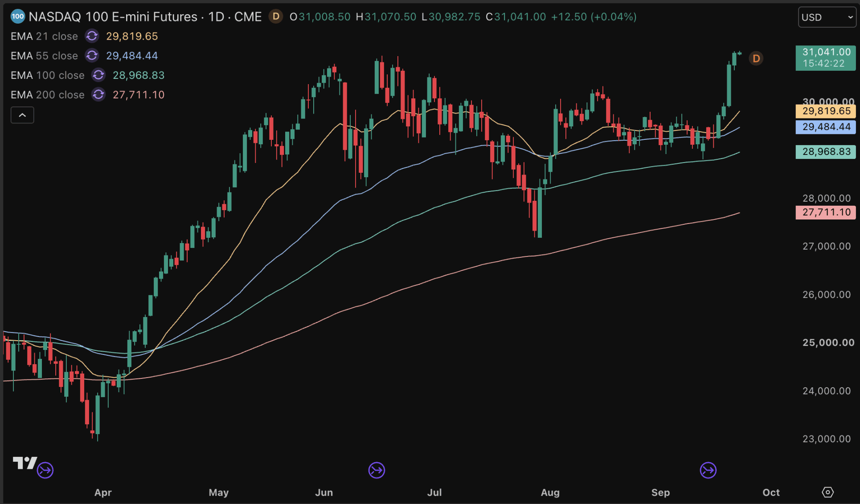Click the Jun label on time axis

click(324, 492)
